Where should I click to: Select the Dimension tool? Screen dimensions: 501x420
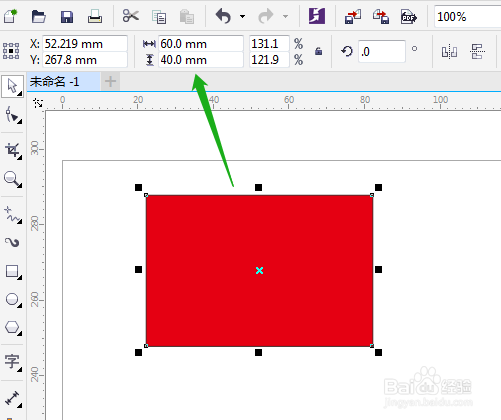click(13, 398)
